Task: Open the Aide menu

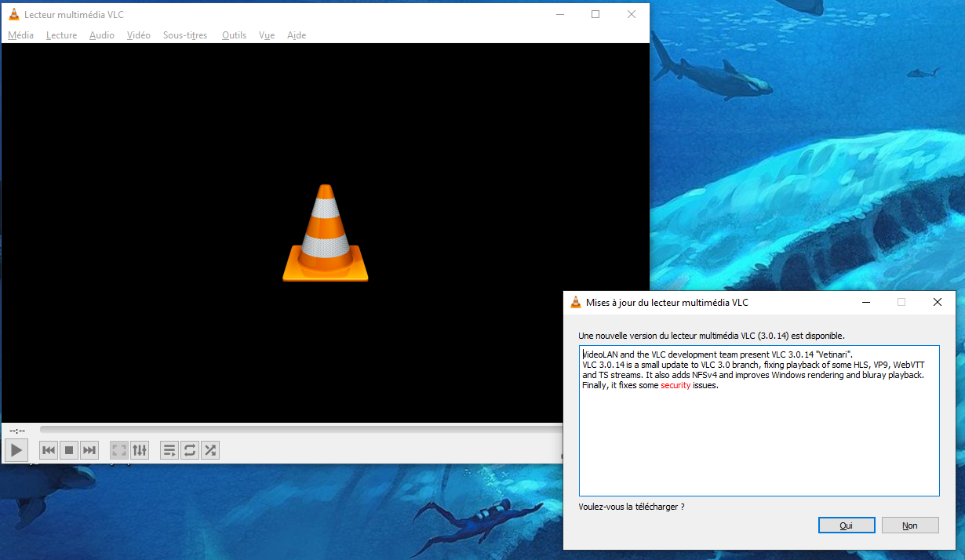Action: coord(297,35)
